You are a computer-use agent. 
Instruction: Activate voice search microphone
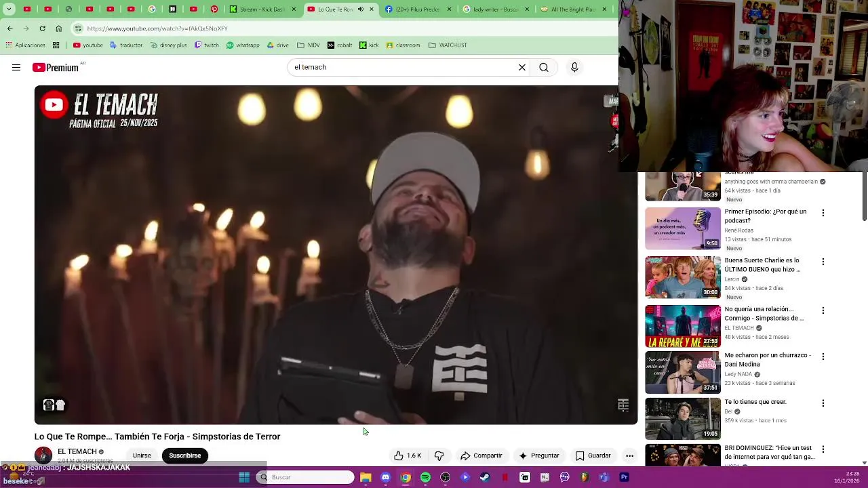[574, 67]
